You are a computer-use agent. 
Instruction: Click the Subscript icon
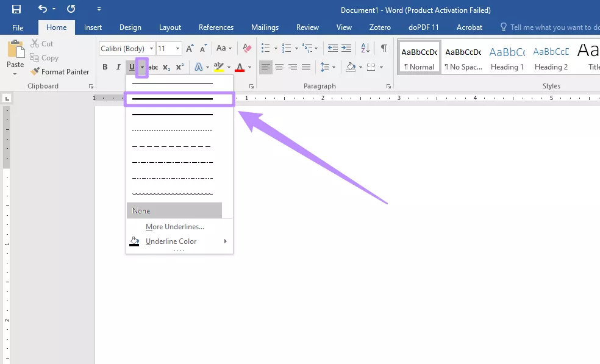pos(165,67)
